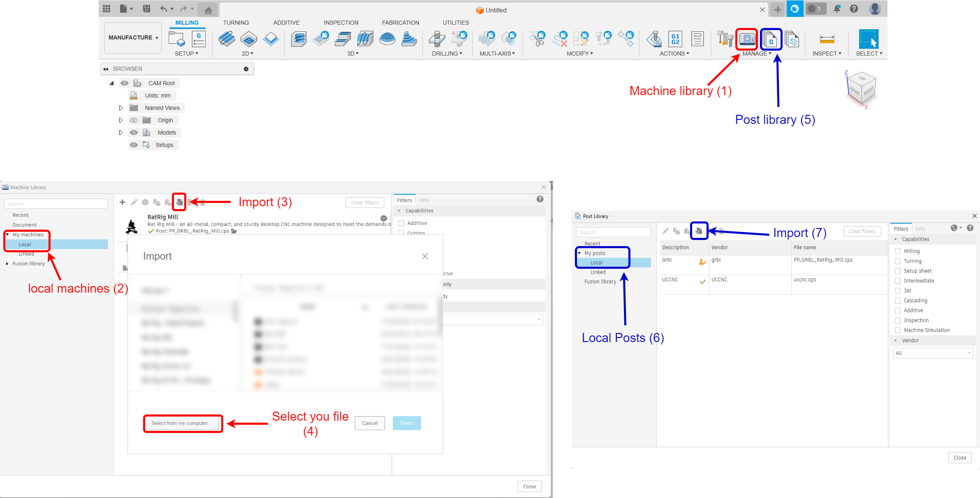Expand Fusion library in Machine Library

[7, 264]
